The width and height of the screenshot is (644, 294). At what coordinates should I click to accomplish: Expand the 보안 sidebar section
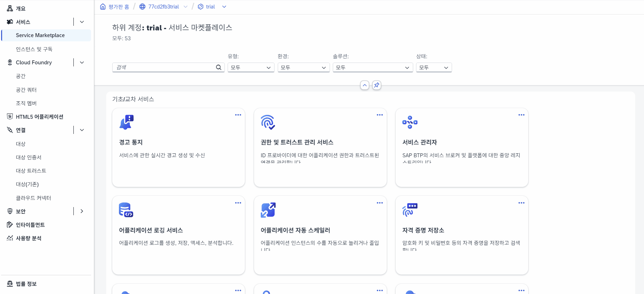82,211
